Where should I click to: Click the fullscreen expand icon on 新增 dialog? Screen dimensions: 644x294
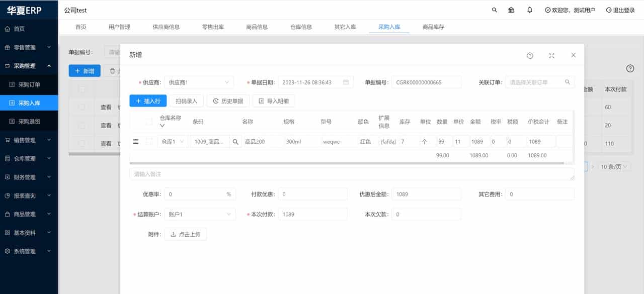(551, 55)
